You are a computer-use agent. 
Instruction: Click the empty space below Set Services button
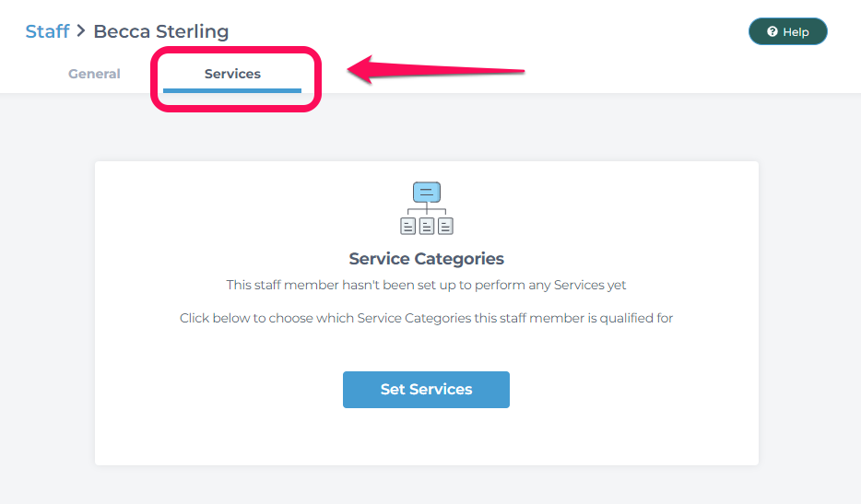(426, 437)
